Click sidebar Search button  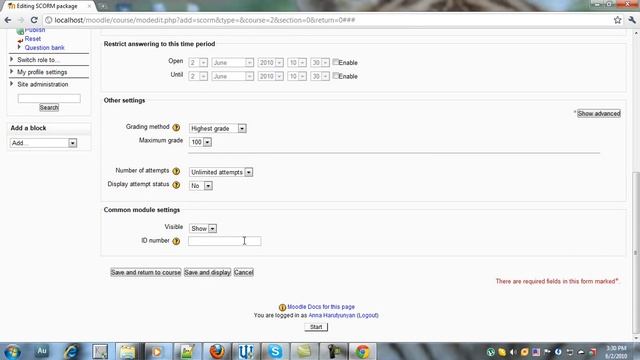pos(49,107)
